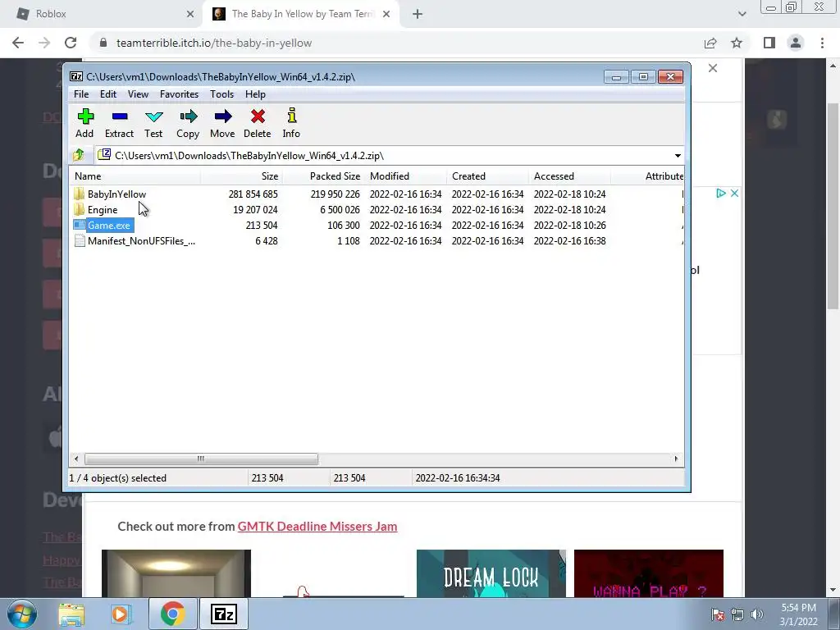
Task: Close the Baby In Yellow tab
Action: coord(386,14)
